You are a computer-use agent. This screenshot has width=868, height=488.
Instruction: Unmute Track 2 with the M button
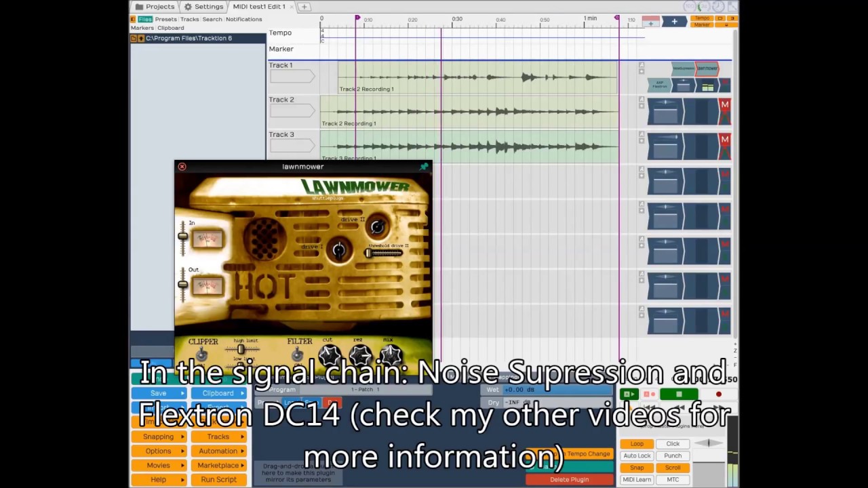[725, 105]
